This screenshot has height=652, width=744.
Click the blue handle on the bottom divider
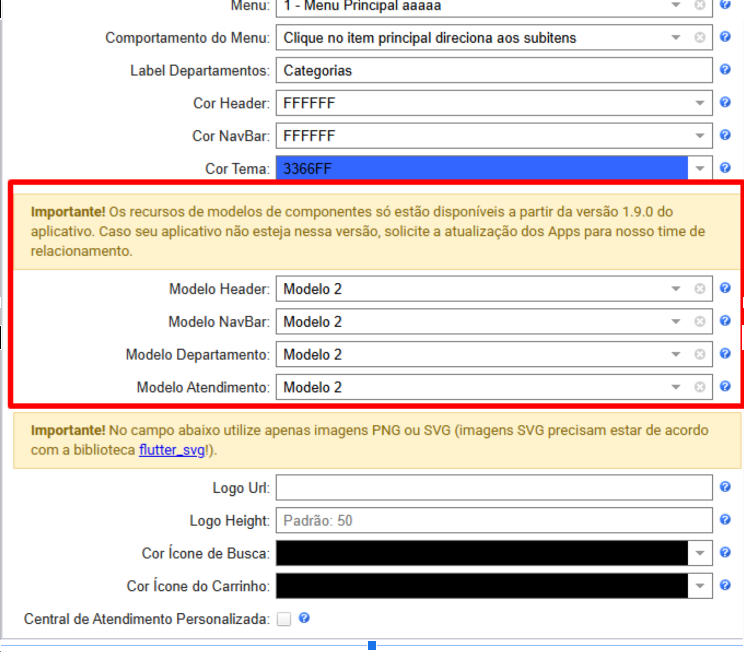point(372,645)
